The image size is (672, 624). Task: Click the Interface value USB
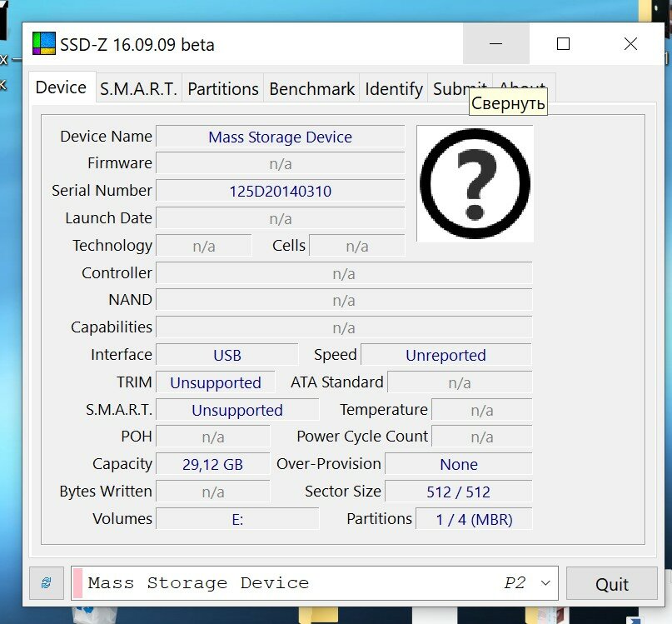[x=227, y=355]
